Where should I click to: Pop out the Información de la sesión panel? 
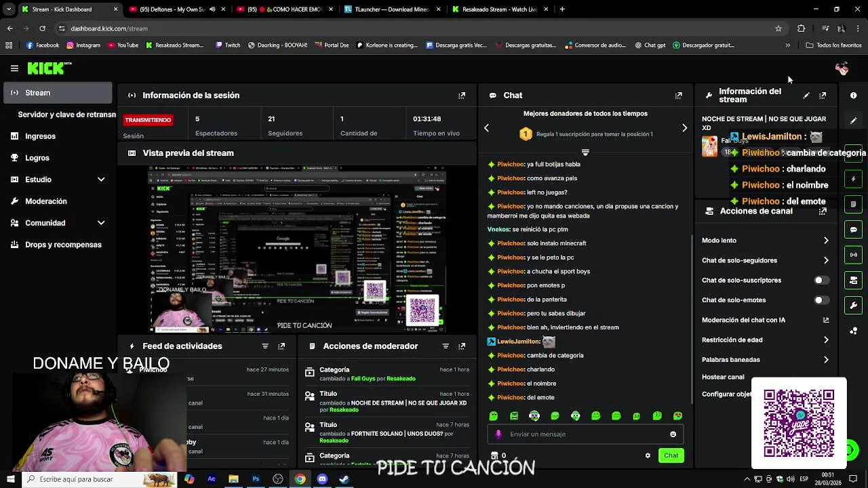462,96
